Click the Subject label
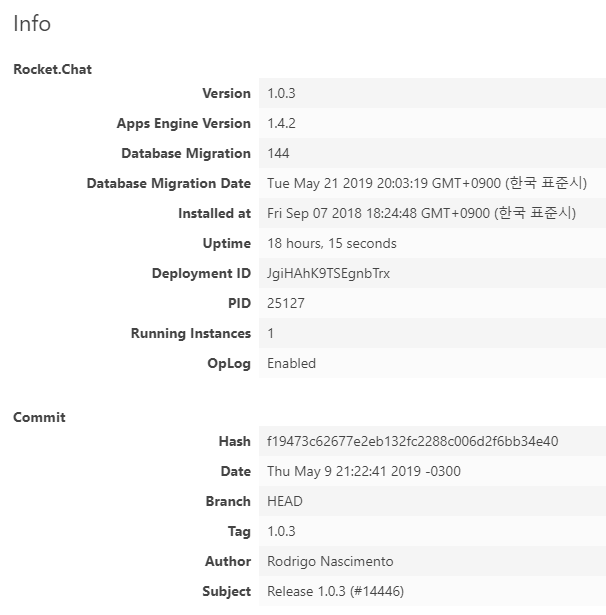 (227, 591)
